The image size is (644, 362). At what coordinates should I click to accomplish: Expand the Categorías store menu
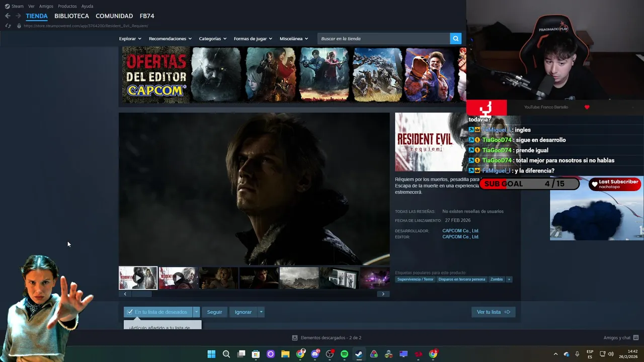click(212, 39)
